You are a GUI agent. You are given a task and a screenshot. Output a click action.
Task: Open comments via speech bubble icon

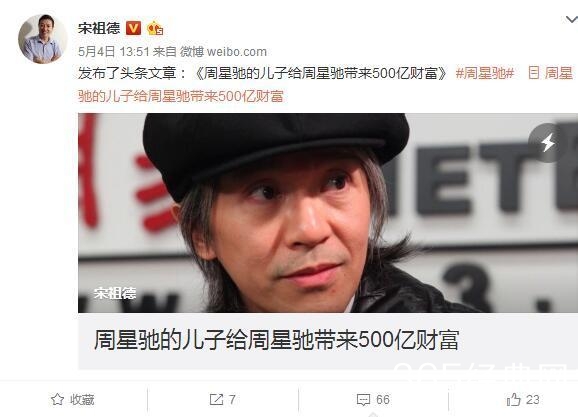(x=363, y=400)
